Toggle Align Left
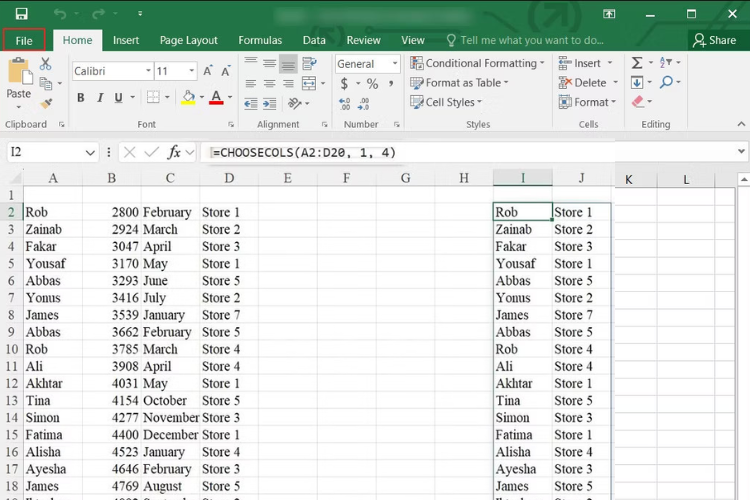 [251, 84]
